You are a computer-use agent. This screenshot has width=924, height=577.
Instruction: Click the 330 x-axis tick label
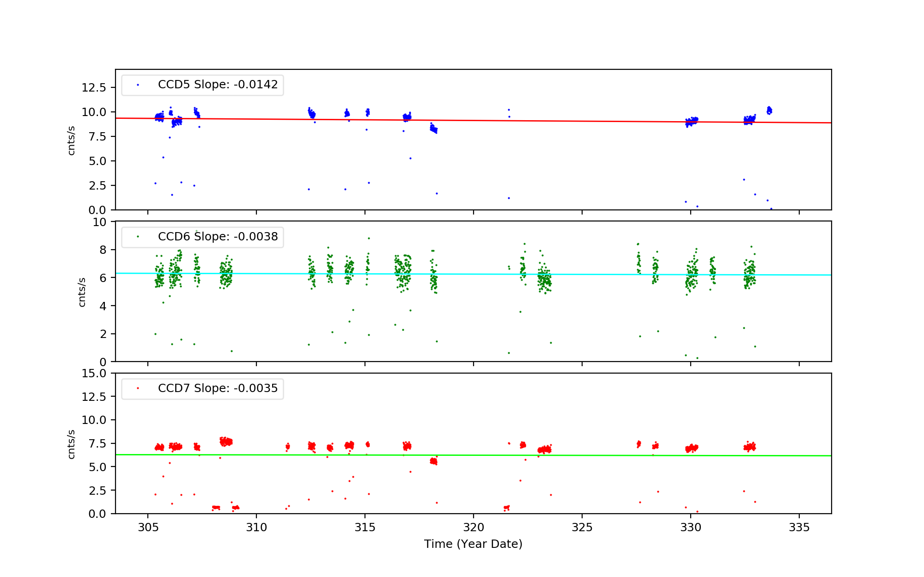point(691,528)
